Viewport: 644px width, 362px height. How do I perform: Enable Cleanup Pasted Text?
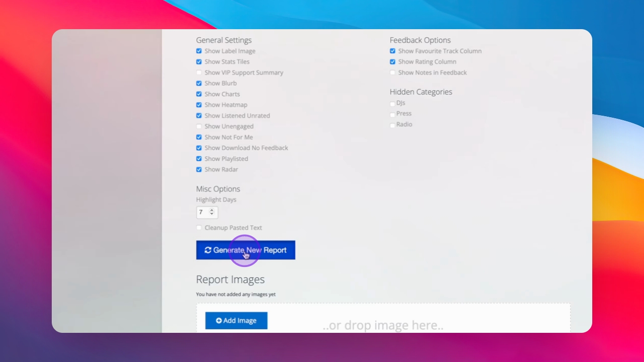pos(199,228)
